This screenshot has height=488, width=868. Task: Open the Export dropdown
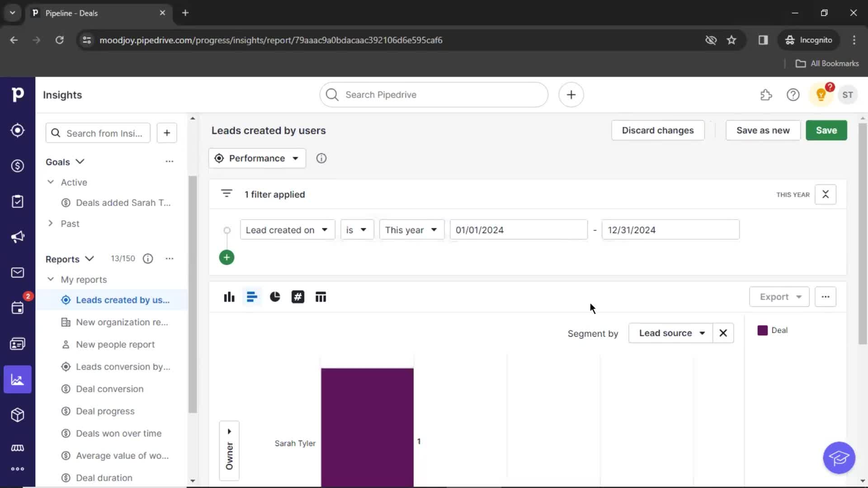pos(779,297)
